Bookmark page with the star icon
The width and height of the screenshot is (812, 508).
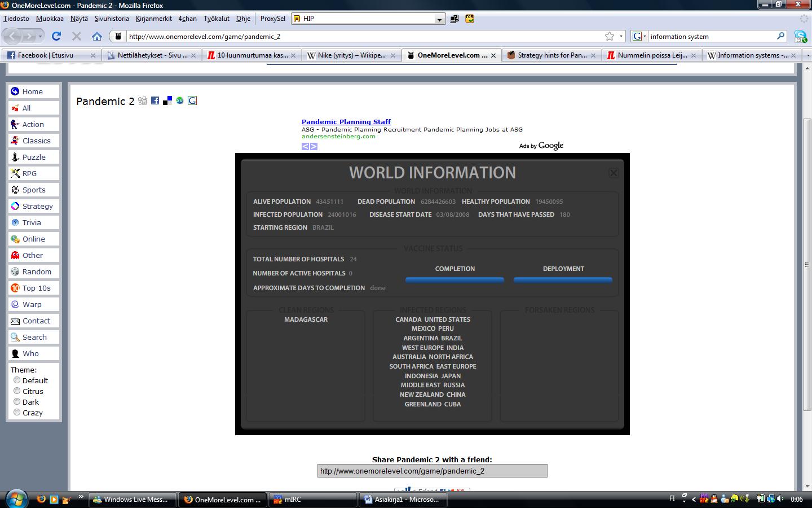(x=610, y=36)
